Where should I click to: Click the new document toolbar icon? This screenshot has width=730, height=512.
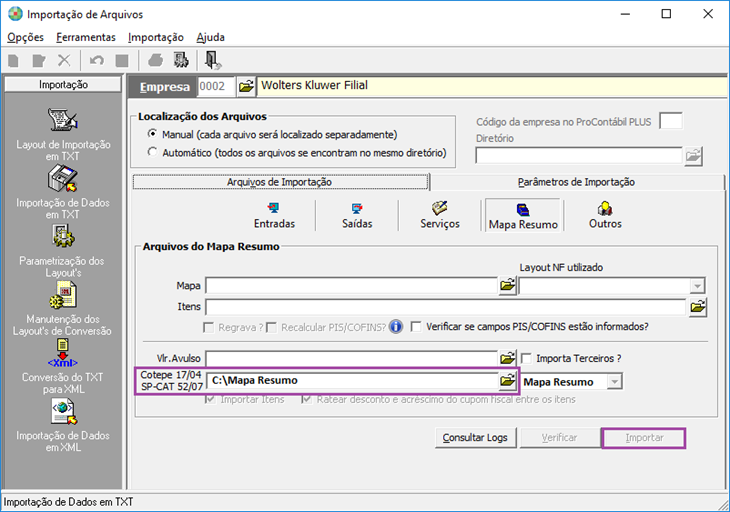(x=14, y=61)
